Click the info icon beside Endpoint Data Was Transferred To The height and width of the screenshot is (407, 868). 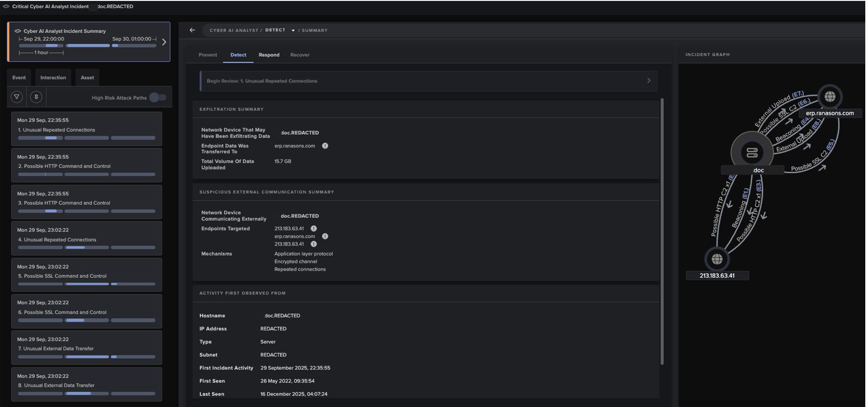[325, 146]
